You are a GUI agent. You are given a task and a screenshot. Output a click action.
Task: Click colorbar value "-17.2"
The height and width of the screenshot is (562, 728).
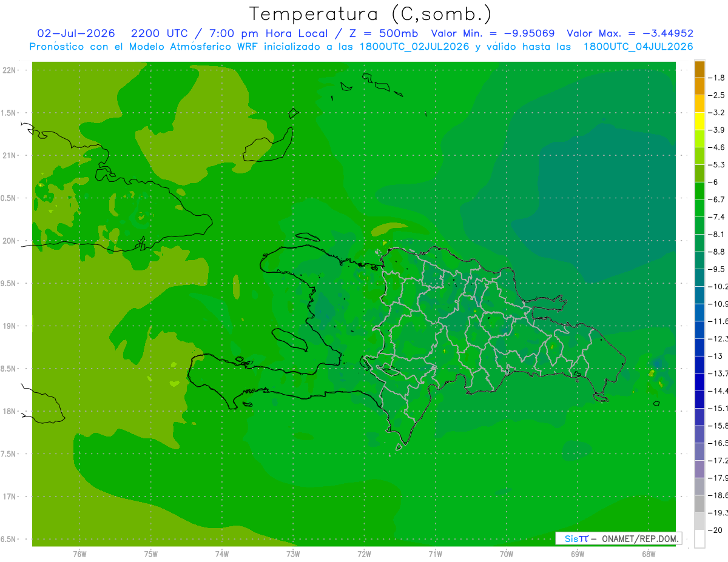717,461
